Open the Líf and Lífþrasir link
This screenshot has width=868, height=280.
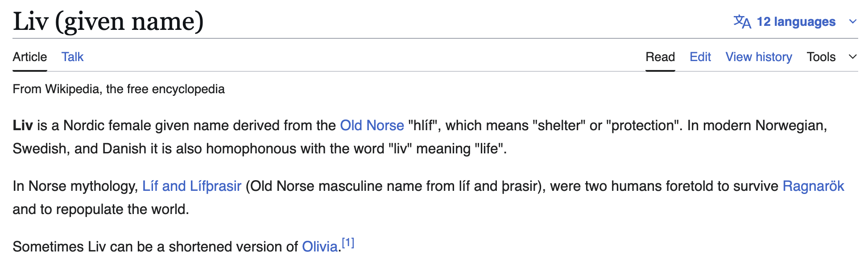[192, 186]
